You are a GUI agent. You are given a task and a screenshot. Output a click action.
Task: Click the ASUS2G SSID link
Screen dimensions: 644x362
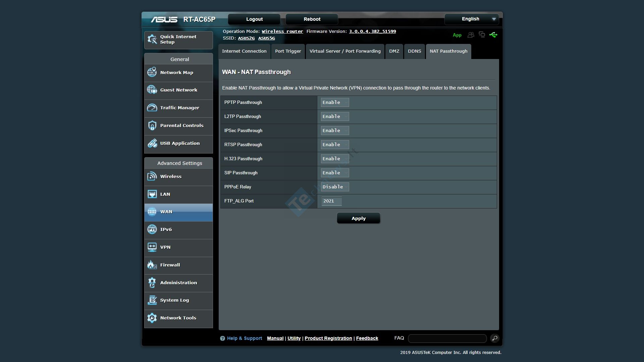coord(246,38)
